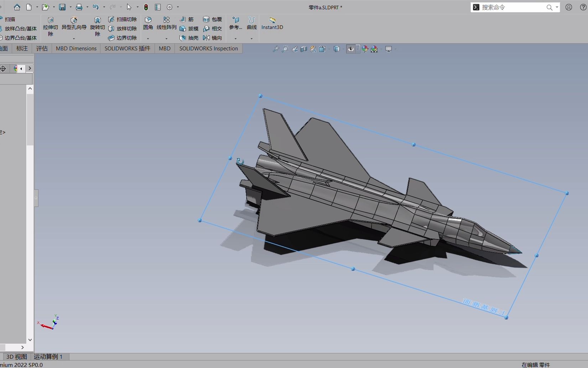The image size is (588, 368).
Task: Open the display style dropdown arrow
Action: (x=343, y=49)
